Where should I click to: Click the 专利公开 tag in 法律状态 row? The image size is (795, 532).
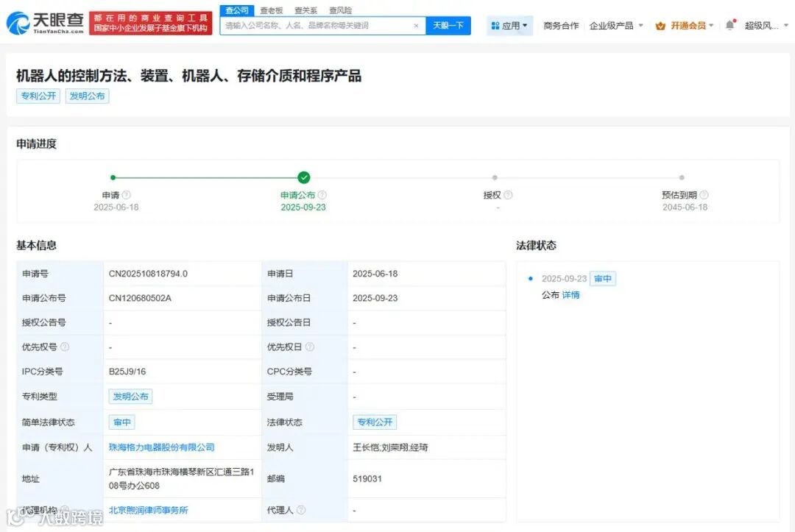[375, 422]
